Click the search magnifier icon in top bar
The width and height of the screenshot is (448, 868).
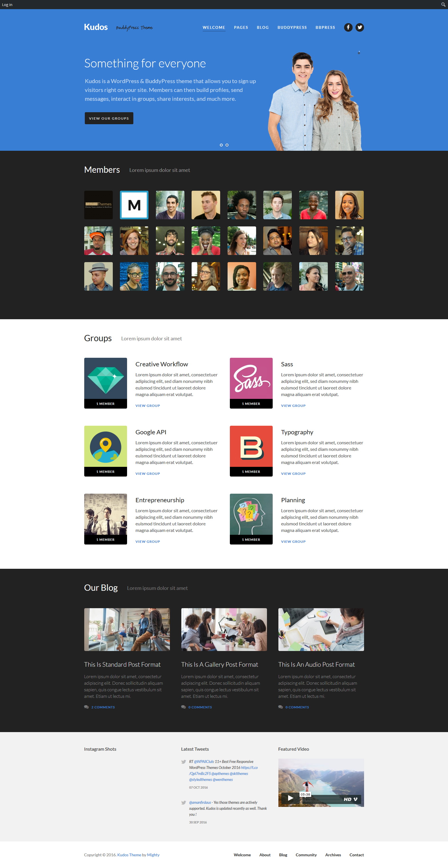pos(443,4)
